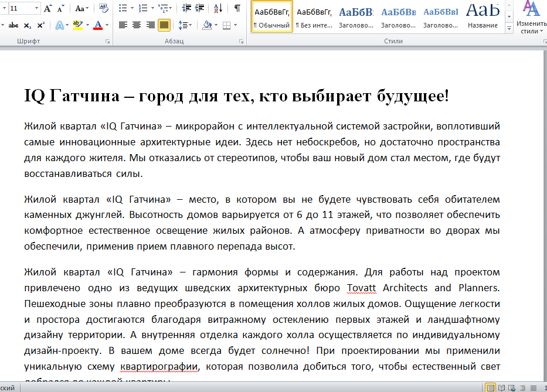Screen dimensions: 547x392
Task: Align text to the left
Action: coord(123,25)
